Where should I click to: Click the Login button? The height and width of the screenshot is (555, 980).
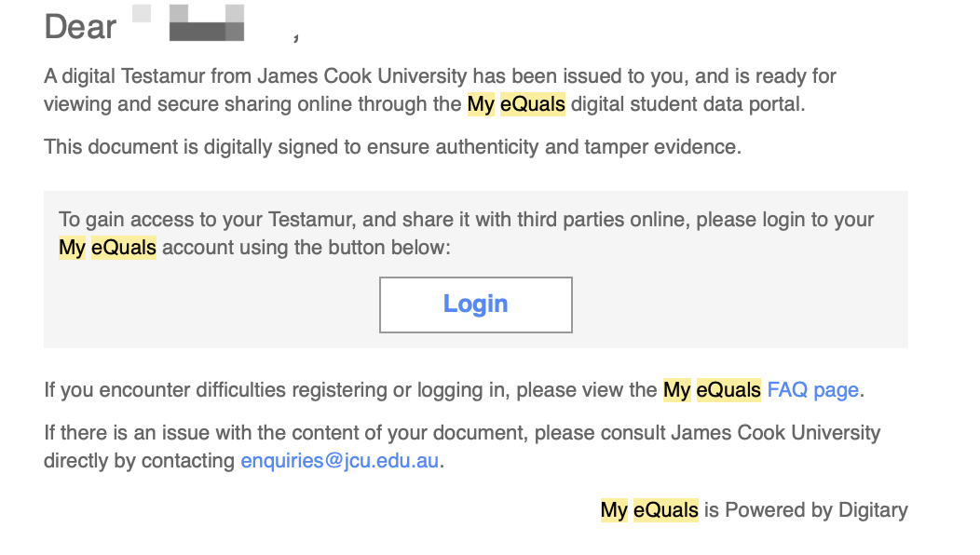click(475, 305)
